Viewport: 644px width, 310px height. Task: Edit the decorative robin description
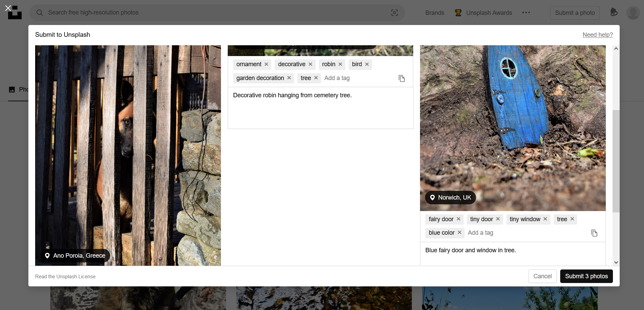coord(320,108)
